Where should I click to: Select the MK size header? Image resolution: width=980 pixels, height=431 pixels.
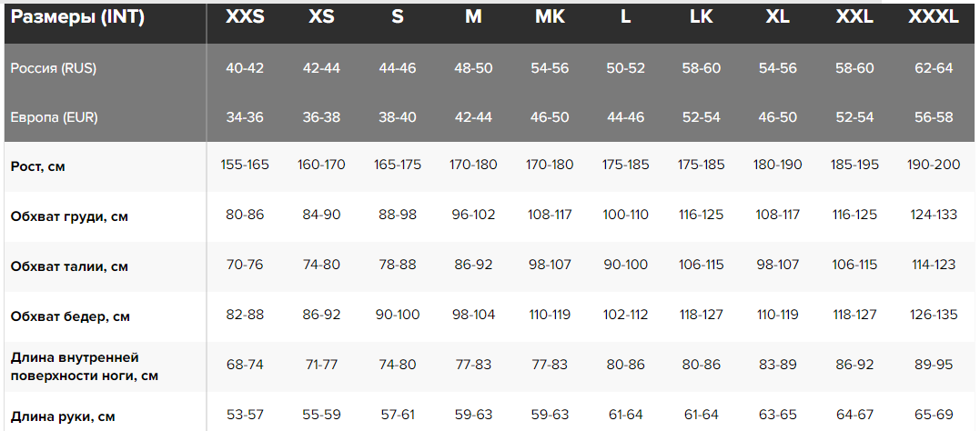point(550,17)
